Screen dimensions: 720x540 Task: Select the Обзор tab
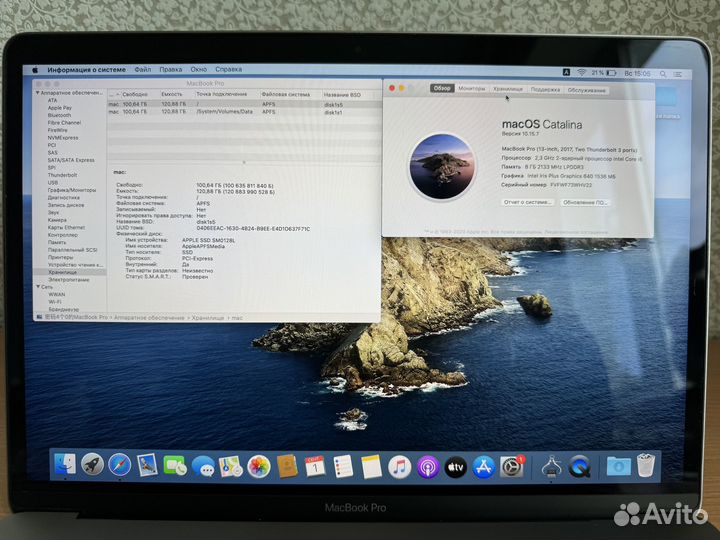coord(442,88)
